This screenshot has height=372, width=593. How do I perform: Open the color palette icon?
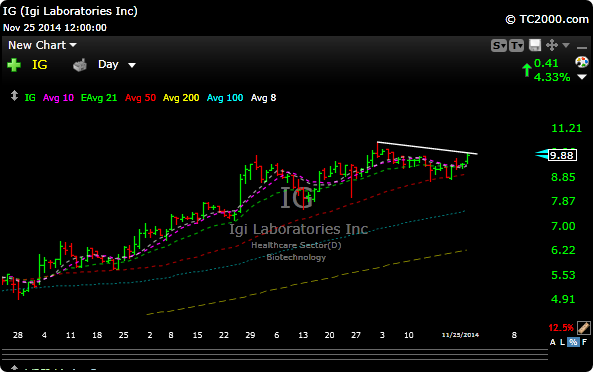click(x=582, y=62)
